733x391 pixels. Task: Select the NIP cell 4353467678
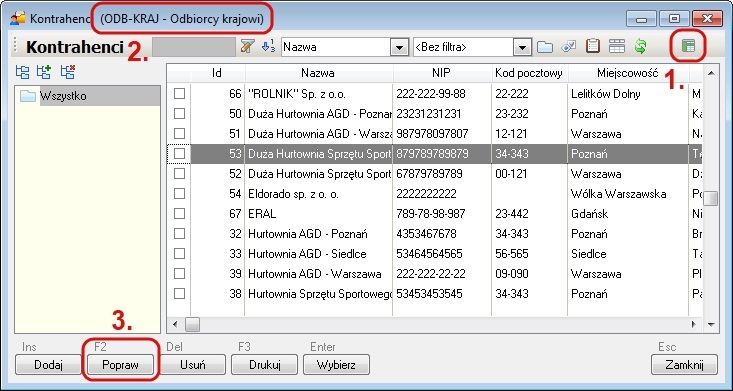click(x=442, y=233)
